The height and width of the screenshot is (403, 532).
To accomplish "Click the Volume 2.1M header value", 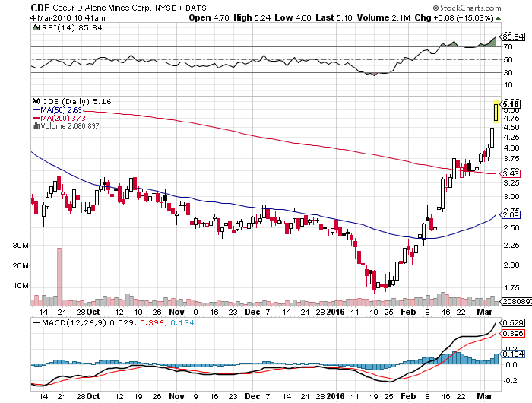I will 383,17.
